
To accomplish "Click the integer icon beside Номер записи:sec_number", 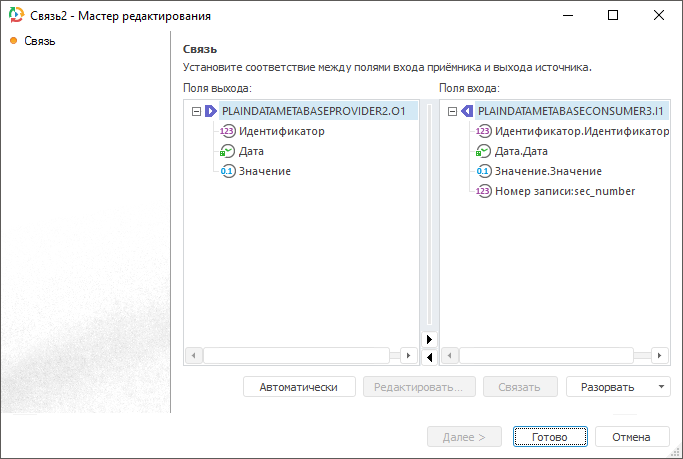I will tap(484, 191).
